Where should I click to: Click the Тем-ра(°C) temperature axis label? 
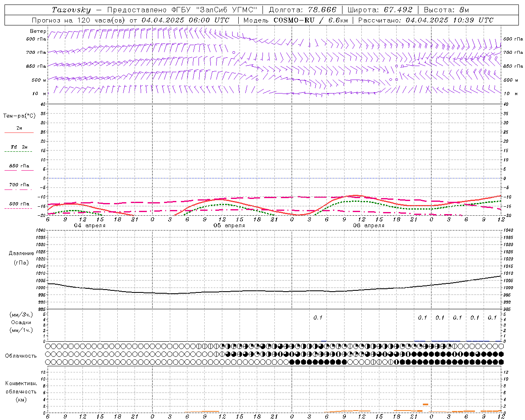tap(19, 116)
